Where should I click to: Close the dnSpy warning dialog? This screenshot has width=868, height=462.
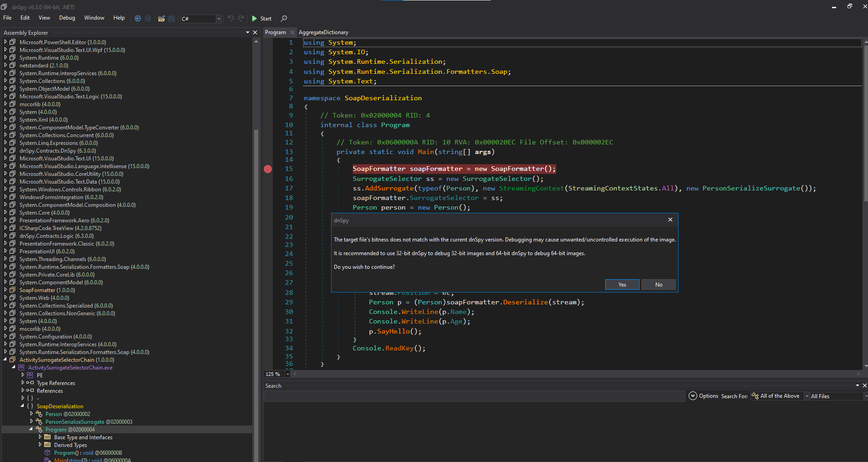tap(670, 220)
